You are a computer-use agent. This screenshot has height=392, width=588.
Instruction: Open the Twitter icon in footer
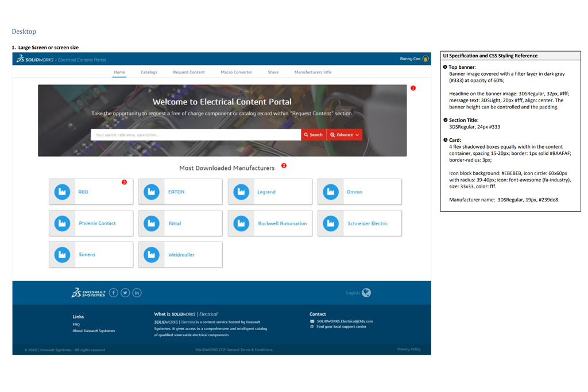pyautogui.click(x=125, y=293)
